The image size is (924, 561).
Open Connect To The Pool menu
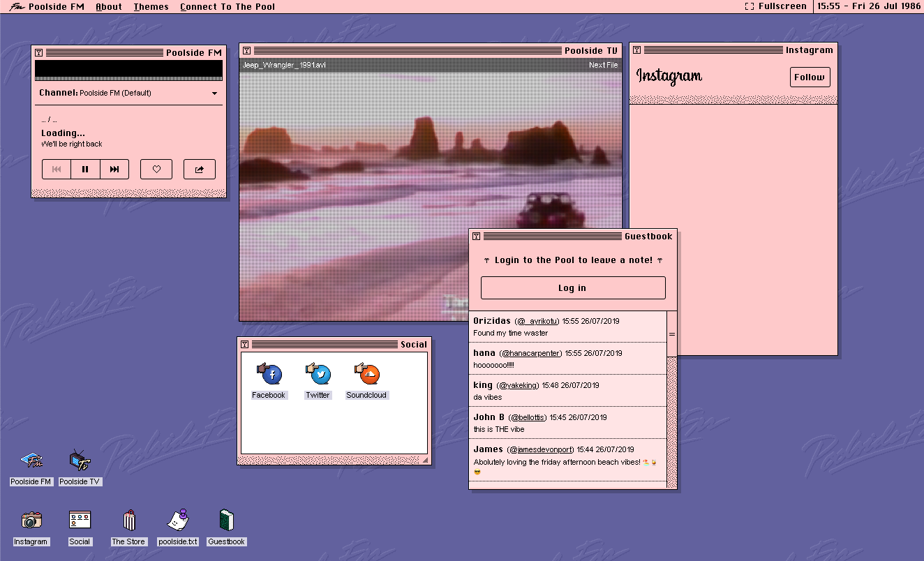point(228,6)
